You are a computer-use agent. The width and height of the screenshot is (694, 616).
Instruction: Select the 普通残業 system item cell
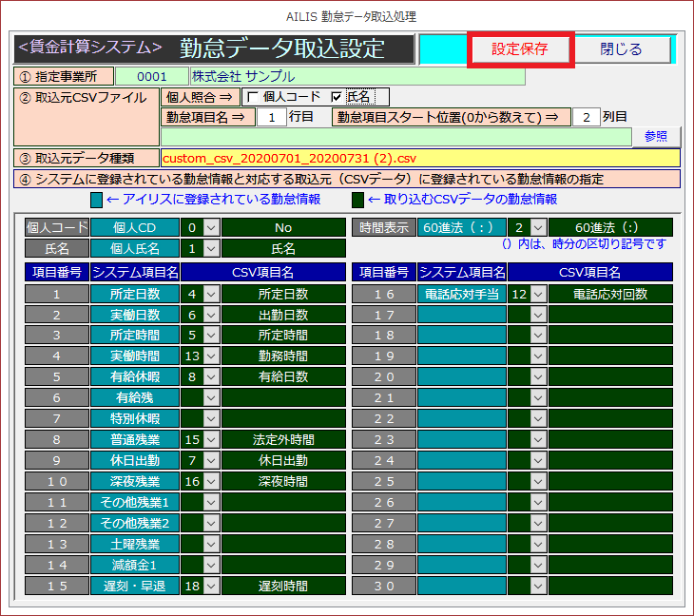coord(134,439)
